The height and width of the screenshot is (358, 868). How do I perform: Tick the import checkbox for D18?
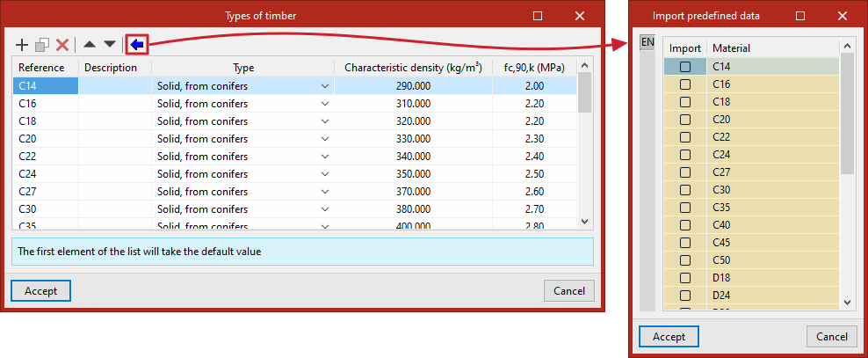point(685,278)
